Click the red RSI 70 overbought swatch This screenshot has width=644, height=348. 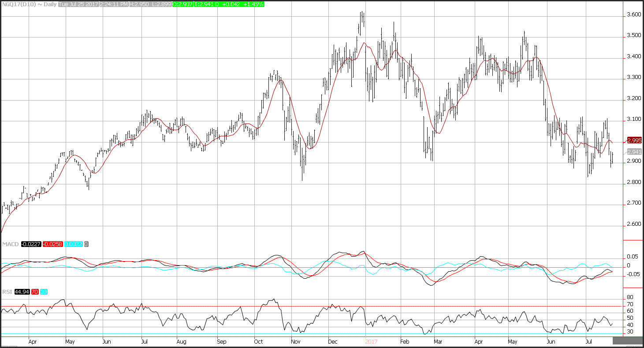click(x=35, y=292)
